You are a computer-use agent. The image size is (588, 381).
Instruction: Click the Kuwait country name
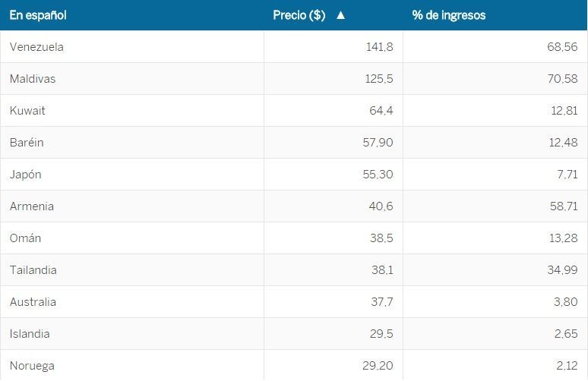[x=27, y=111]
